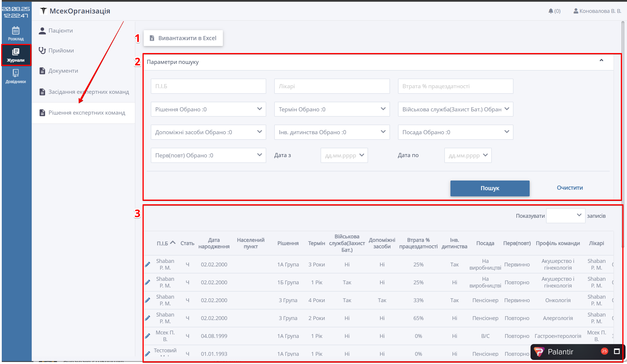The image size is (627, 364).
Task: Go to Засідання експертних команд
Action: [88, 92]
